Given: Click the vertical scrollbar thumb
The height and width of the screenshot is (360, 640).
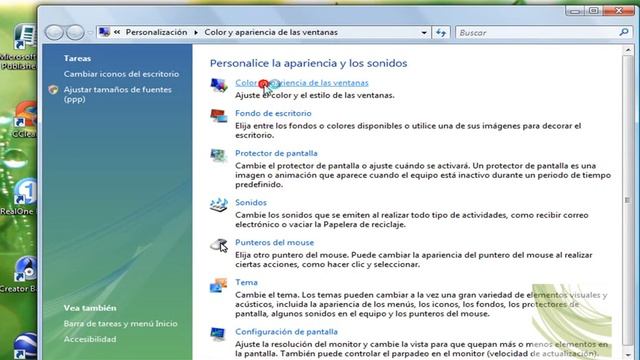Looking at the screenshot, I should coord(628,200).
